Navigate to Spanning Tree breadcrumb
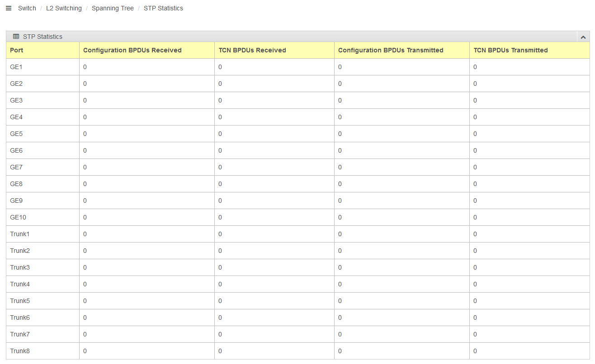This screenshot has height=364, width=595. [x=113, y=8]
